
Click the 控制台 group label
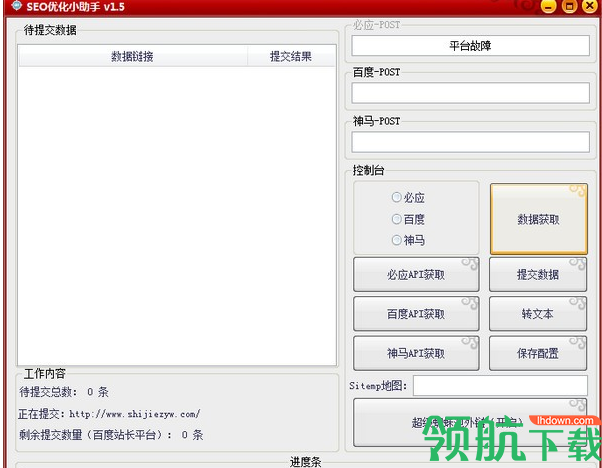click(x=369, y=170)
